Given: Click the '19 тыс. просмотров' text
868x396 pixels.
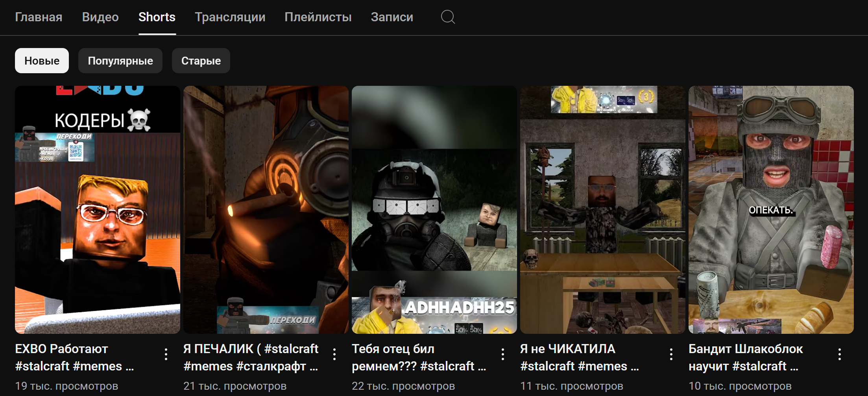Looking at the screenshot, I should [66, 386].
